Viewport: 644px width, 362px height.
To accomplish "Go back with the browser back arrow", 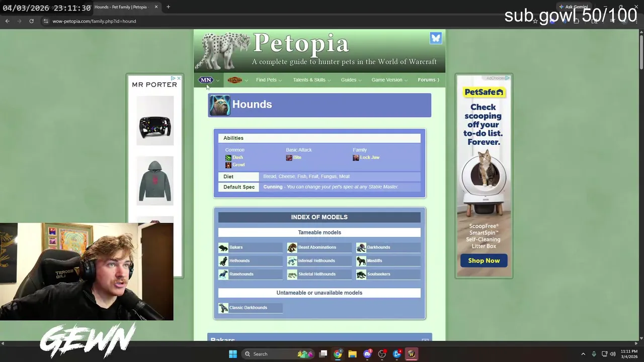I will (7, 21).
